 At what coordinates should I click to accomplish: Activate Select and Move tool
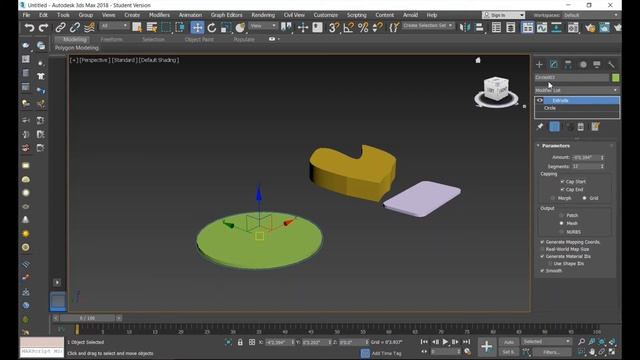point(197,28)
